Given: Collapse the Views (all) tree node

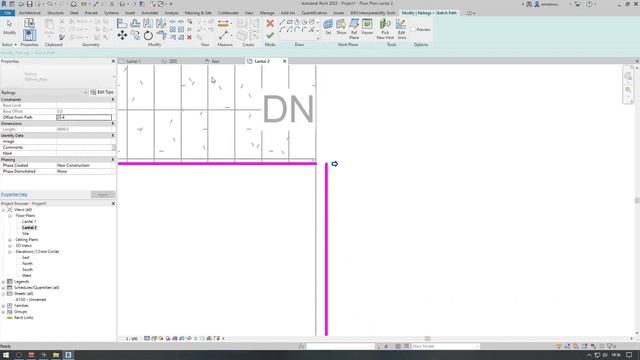Looking at the screenshot, I should click(3, 210).
